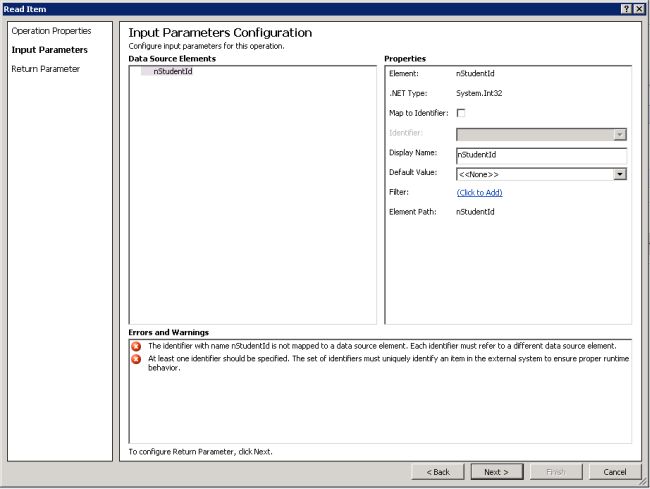Click the help question mark in the title bar
Image resolution: width=650 pixels, height=489 pixels.
[627, 8]
